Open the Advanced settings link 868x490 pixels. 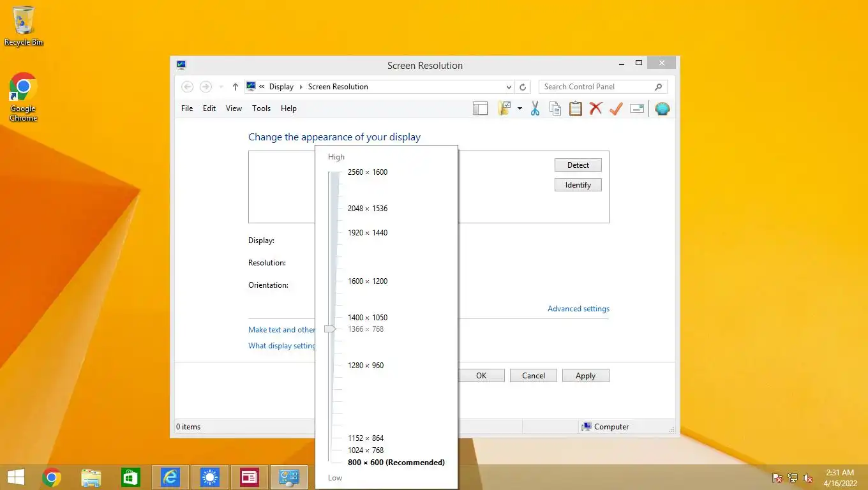click(x=578, y=309)
